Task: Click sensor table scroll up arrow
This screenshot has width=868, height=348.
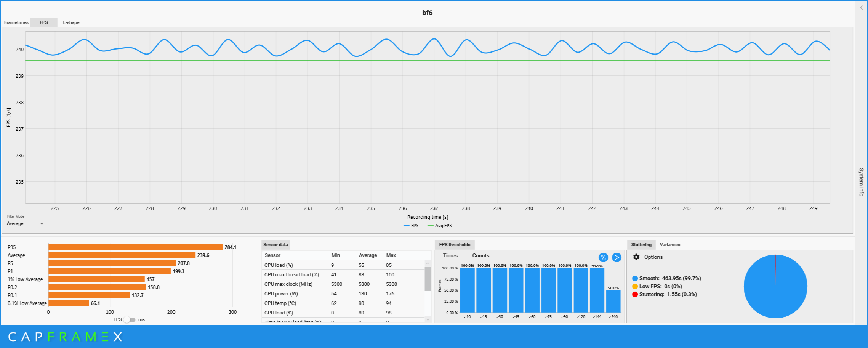Action: pyautogui.click(x=428, y=264)
